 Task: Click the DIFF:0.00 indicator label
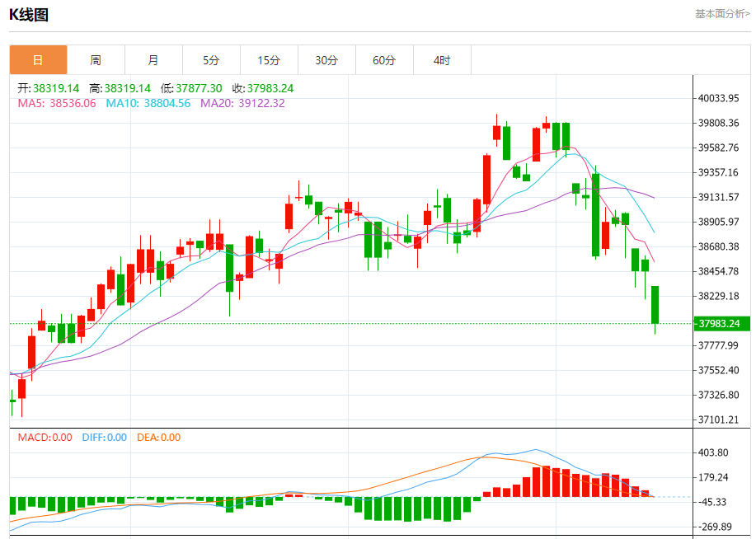pyautogui.click(x=104, y=438)
